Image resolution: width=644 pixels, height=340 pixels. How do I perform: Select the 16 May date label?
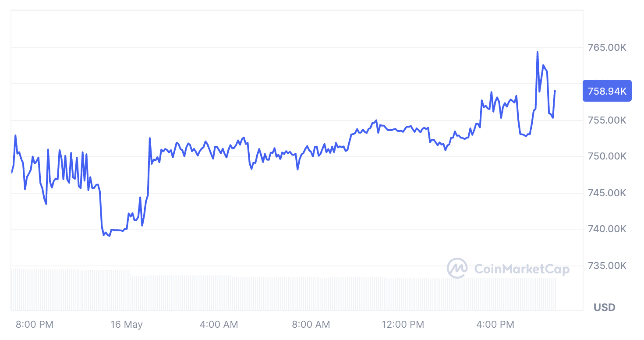tap(127, 325)
